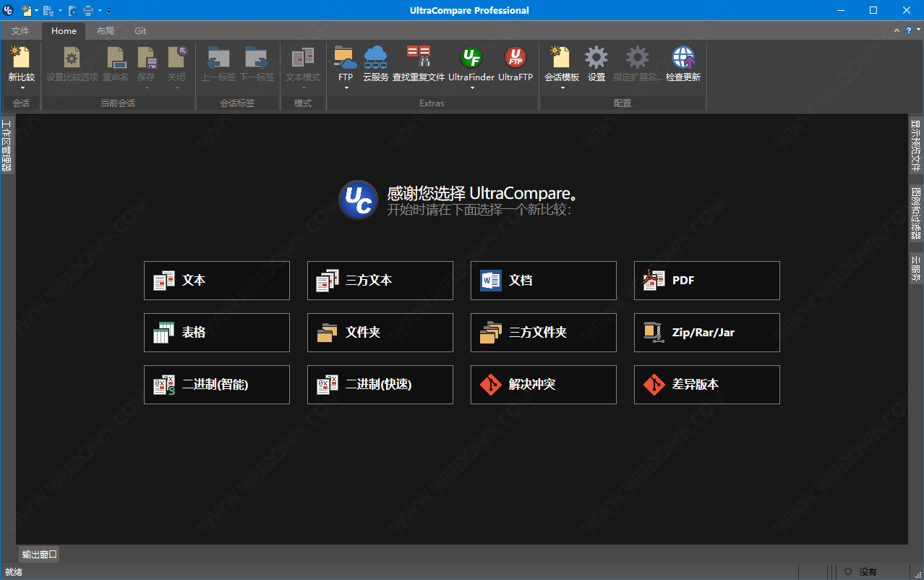Click new session icon in quick access toolbar
This screenshot has width=924, height=580.
(x=27, y=10)
